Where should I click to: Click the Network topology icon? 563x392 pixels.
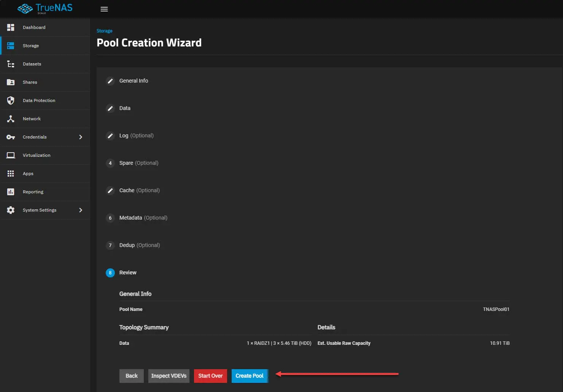pos(11,119)
